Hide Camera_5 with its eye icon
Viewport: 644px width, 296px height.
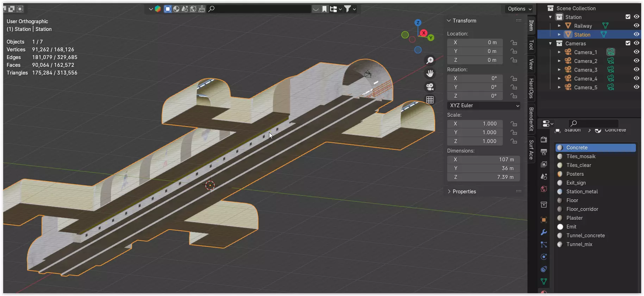pos(637,87)
